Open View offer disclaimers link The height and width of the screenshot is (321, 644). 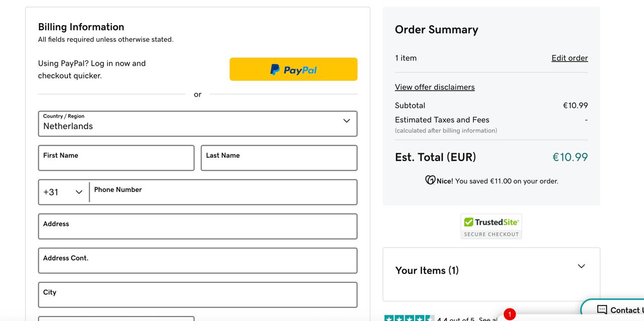(435, 87)
